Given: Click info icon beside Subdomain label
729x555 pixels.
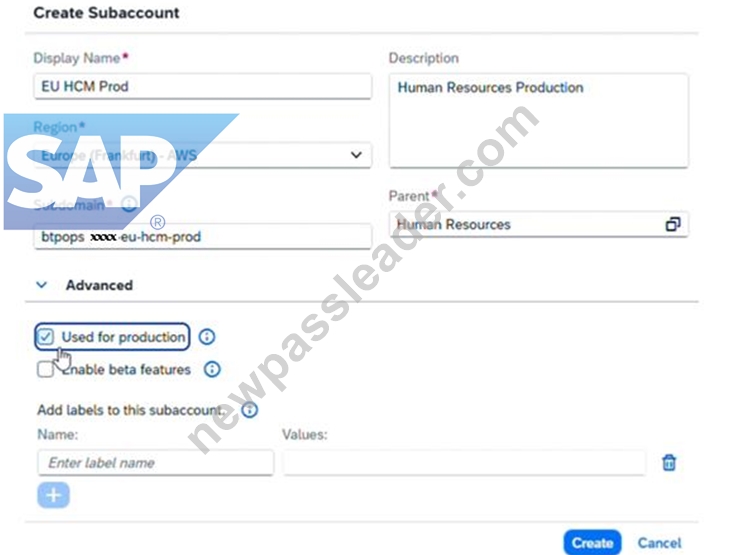Looking at the screenshot, I should tap(129, 204).
